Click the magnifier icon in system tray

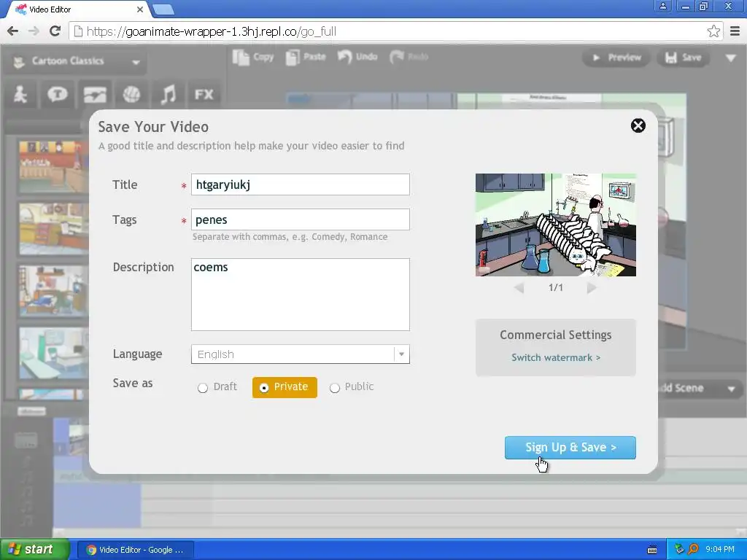(x=693, y=550)
